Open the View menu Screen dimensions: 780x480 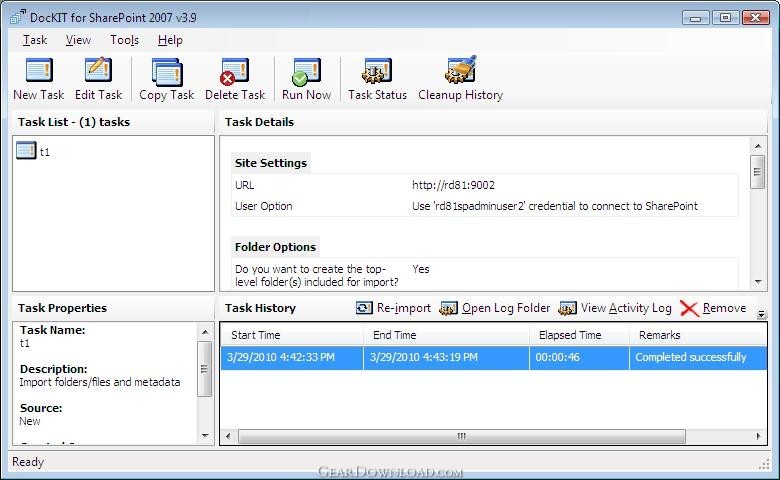(78, 40)
